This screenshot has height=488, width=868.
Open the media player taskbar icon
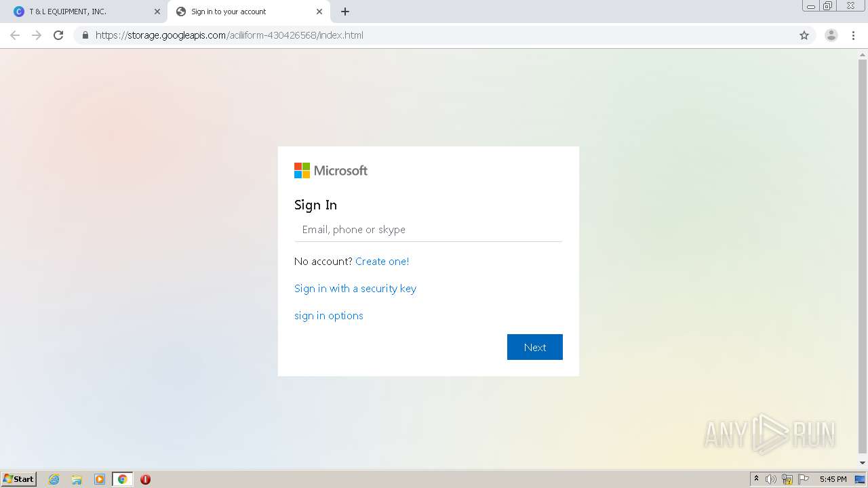[x=100, y=479]
